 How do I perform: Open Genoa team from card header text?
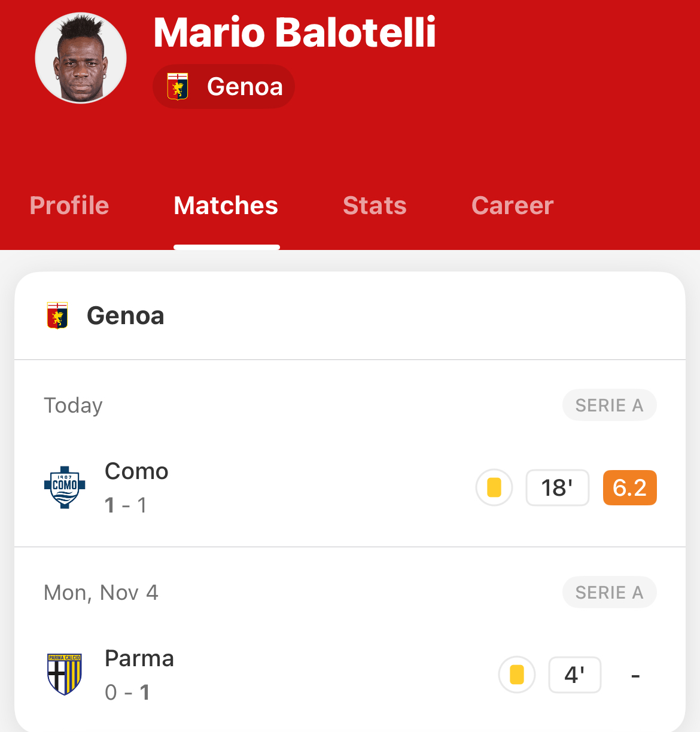click(x=126, y=316)
